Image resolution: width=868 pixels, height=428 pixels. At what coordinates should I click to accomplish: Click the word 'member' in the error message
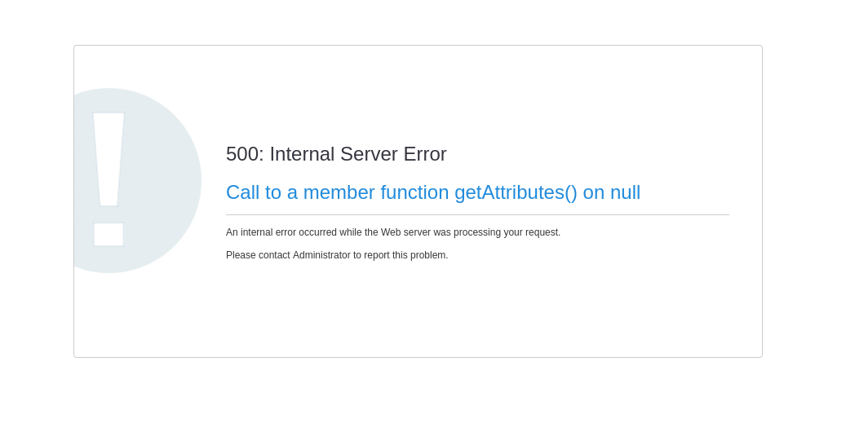(339, 192)
